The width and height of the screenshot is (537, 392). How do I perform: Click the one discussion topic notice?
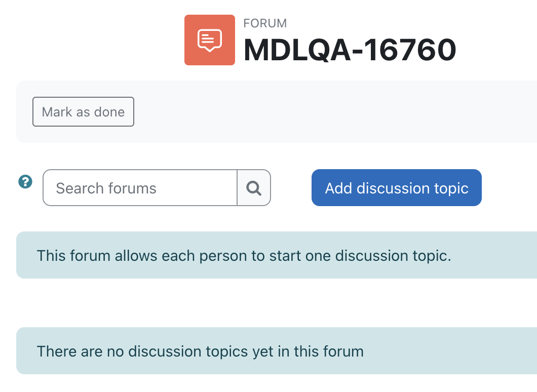click(x=277, y=255)
